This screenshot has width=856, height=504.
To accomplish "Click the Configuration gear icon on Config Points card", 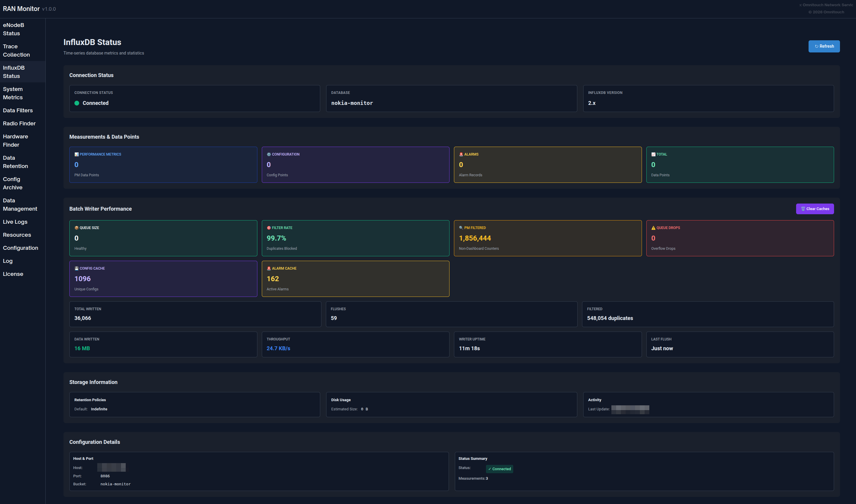I will click(x=269, y=154).
